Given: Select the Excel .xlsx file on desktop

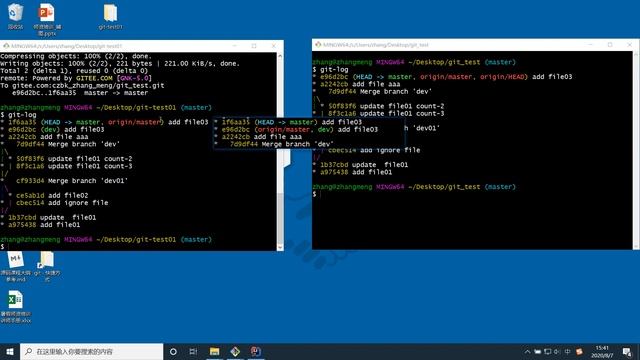Looking at the screenshot, I should coord(16,307).
